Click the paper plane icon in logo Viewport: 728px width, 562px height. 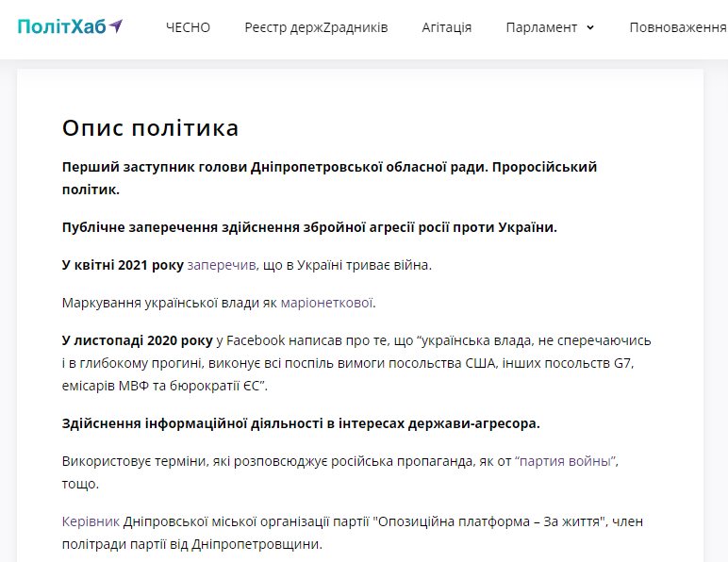coord(115,25)
